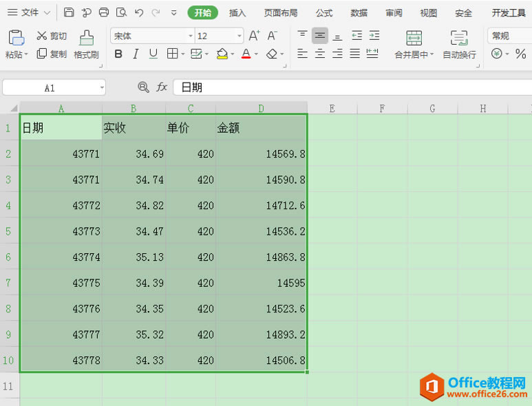Switch to the 审阅 tab
532x406 pixels.
point(394,13)
